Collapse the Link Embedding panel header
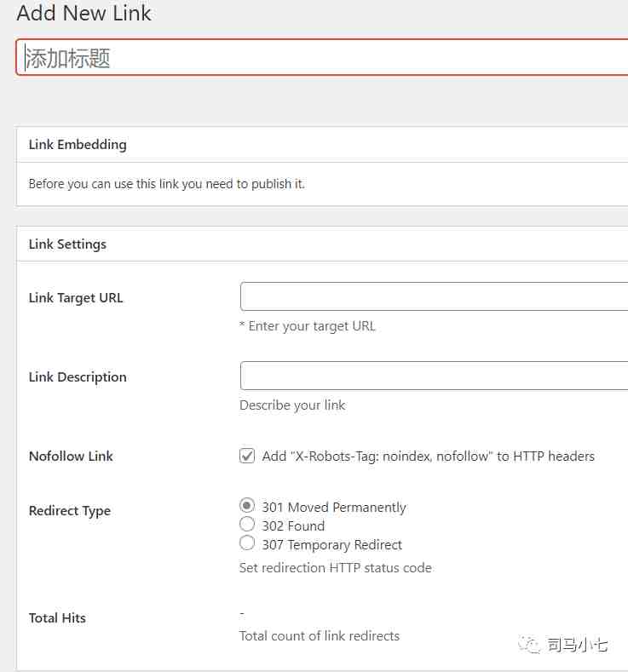 pos(322,145)
